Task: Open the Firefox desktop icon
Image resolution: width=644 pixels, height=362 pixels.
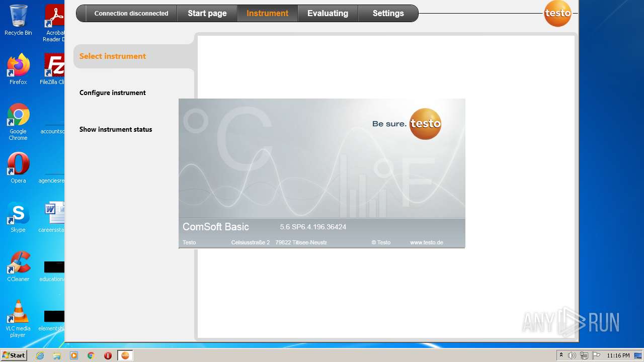Action: point(18,69)
